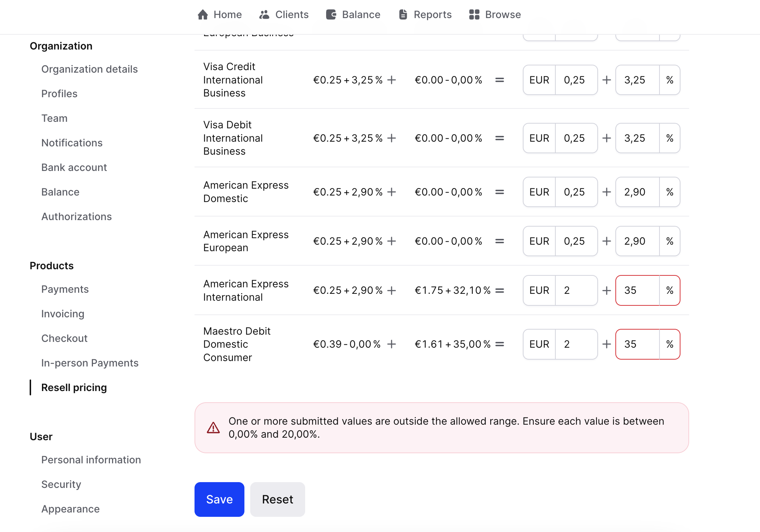Click the Browse grid icon

(x=474, y=14)
